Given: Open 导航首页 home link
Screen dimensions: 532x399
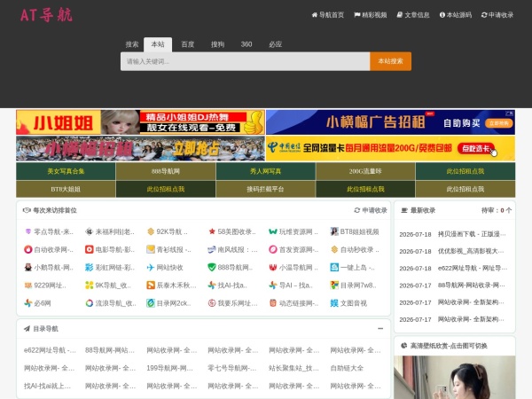Looking at the screenshot, I should tap(328, 15).
